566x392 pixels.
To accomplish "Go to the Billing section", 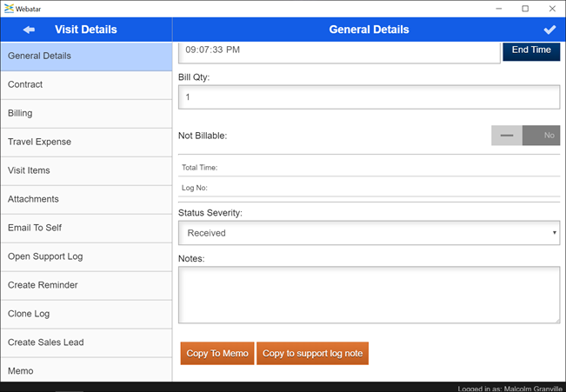I will click(x=86, y=114).
